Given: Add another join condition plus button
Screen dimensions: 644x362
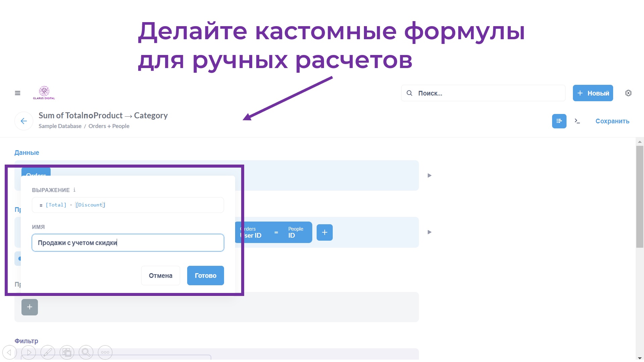Looking at the screenshot, I should [324, 232].
